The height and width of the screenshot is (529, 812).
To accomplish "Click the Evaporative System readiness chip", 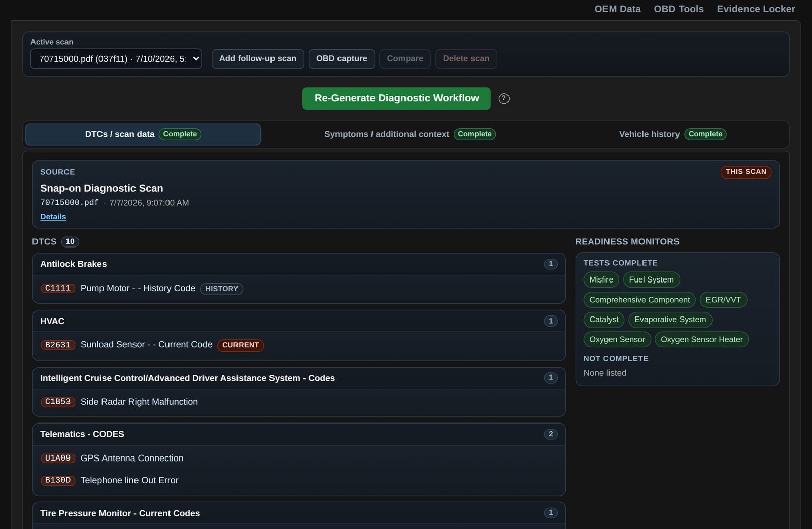I will pos(670,320).
